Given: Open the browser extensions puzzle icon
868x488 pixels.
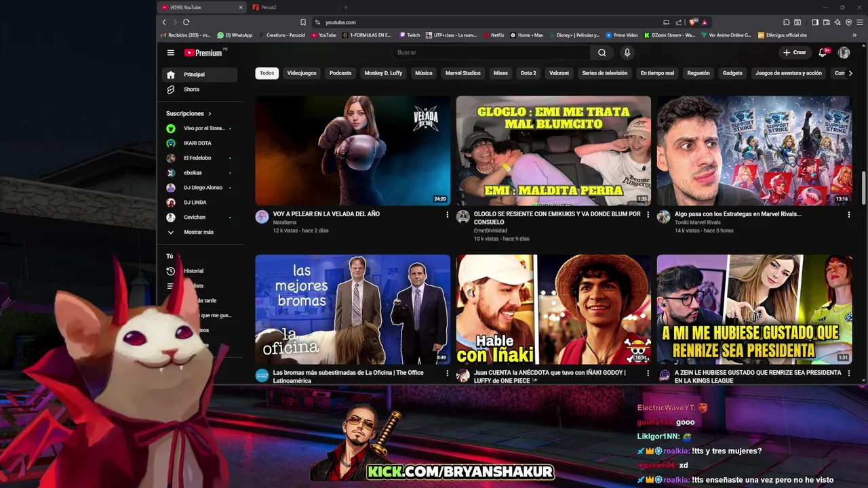Looking at the screenshot, I should click(x=786, y=22).
